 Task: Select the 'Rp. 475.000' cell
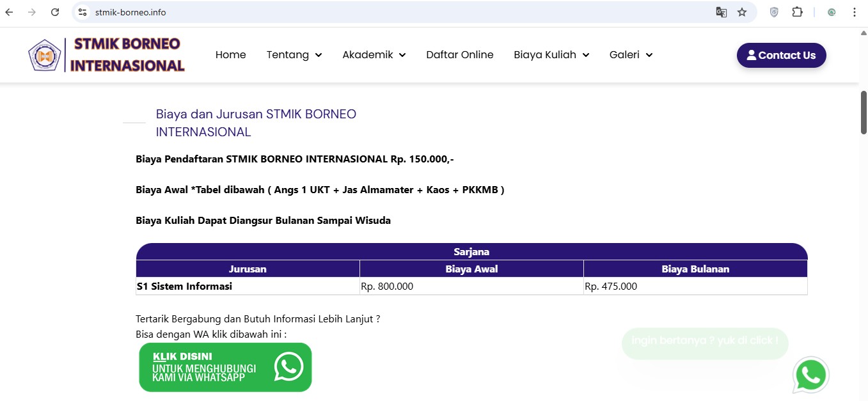(695, 287)
